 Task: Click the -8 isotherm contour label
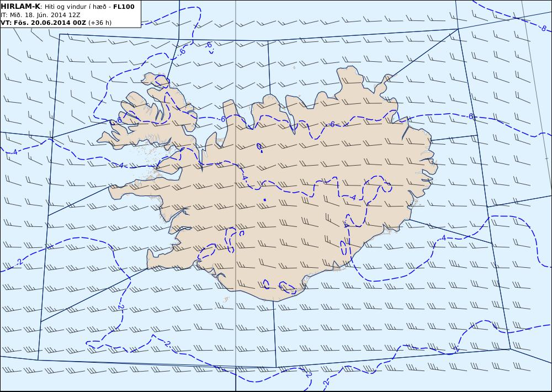tap(543, 28)
